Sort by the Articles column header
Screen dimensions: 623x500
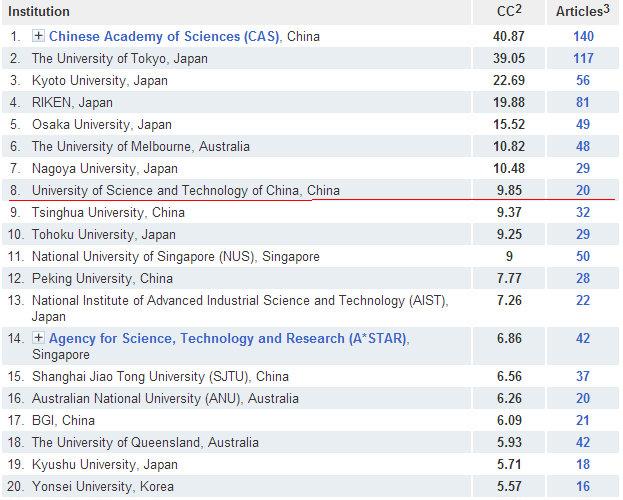[x=582, y=11]
